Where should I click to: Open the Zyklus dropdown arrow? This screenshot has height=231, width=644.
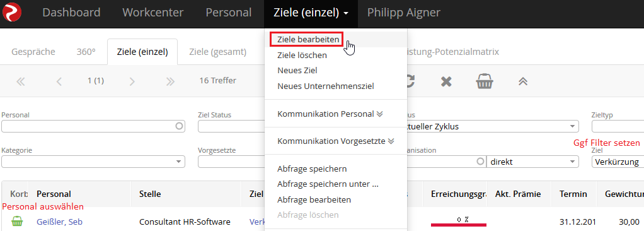click(x=572, y=127)
